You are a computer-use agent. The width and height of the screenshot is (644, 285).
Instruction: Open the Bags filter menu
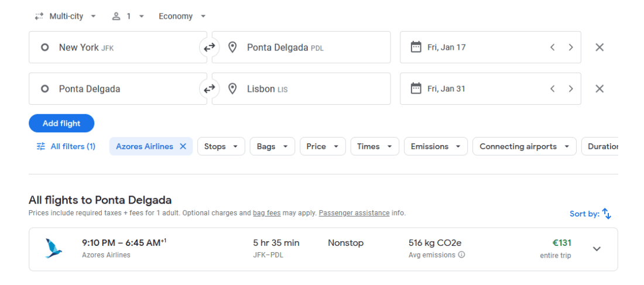pos(272,146)
